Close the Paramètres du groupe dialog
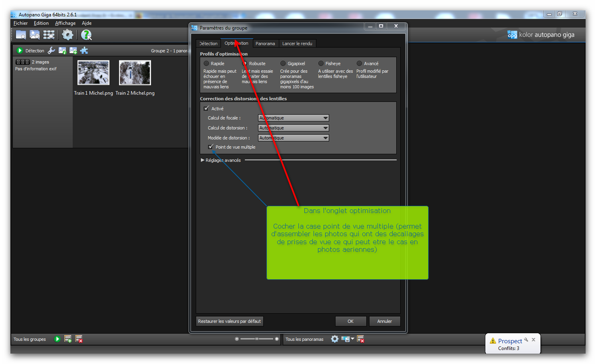 coord(396,26)
